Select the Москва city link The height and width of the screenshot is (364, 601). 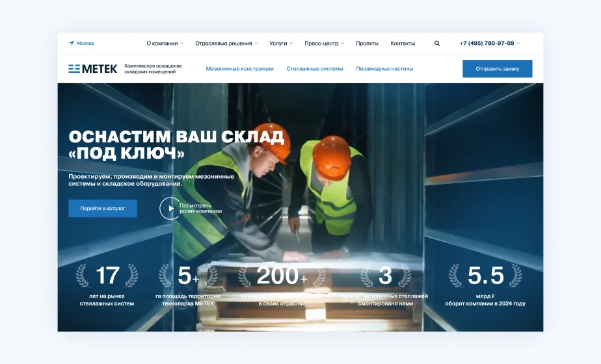[85, 44]
